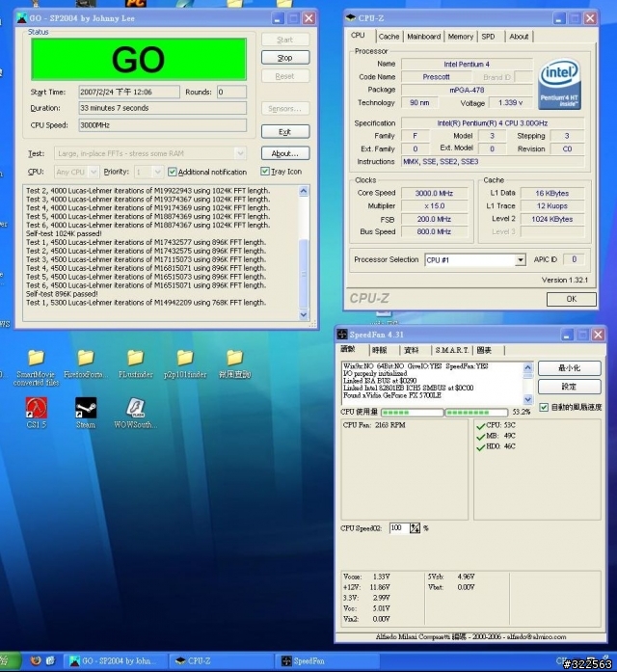Click the SP2004 taskbar button
The height and width of the screenshot is (672, 617).
pyautogui.click(x=116, y=660)
